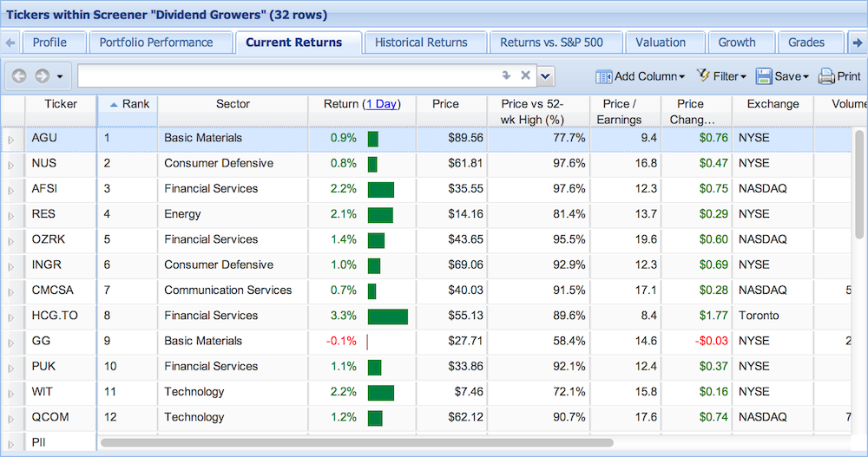
Task: Print the screener table
Action: click(x=839, y=75)
